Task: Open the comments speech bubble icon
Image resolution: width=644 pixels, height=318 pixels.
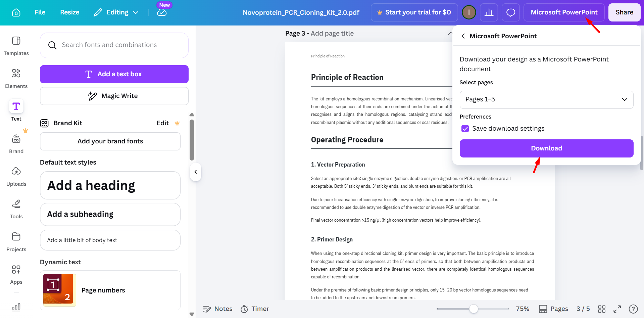Action: coord(511,12)
